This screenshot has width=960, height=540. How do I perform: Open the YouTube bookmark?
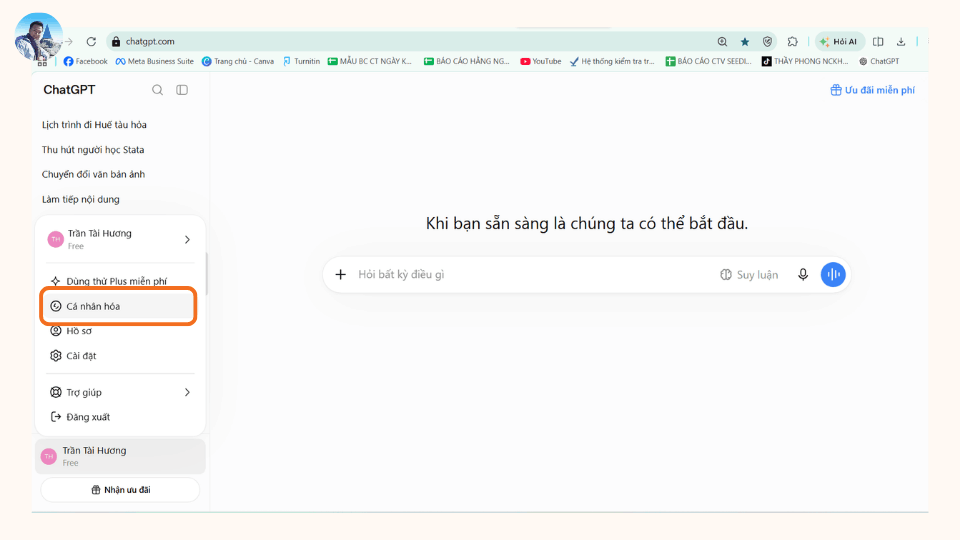541,61
